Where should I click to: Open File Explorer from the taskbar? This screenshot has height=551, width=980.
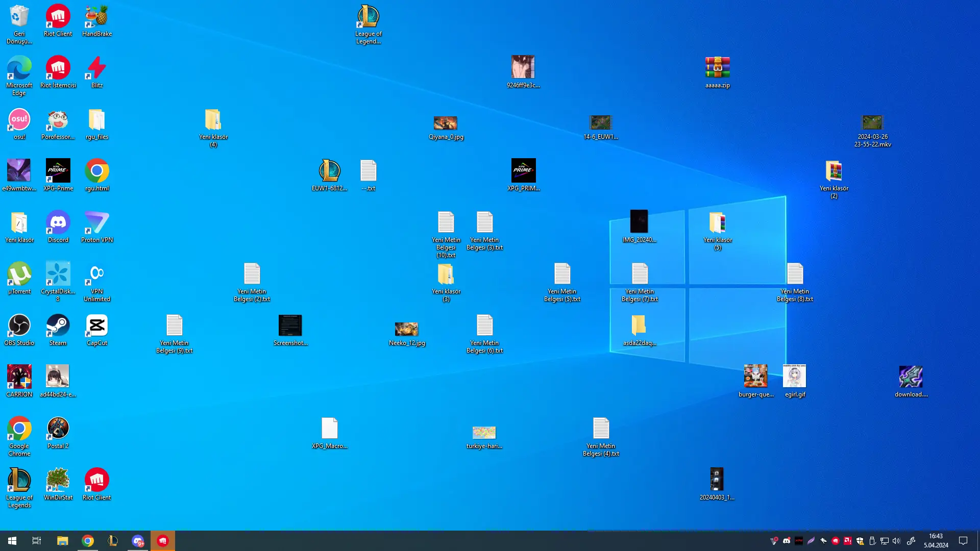pyautogui.click(x=62, y=541)
